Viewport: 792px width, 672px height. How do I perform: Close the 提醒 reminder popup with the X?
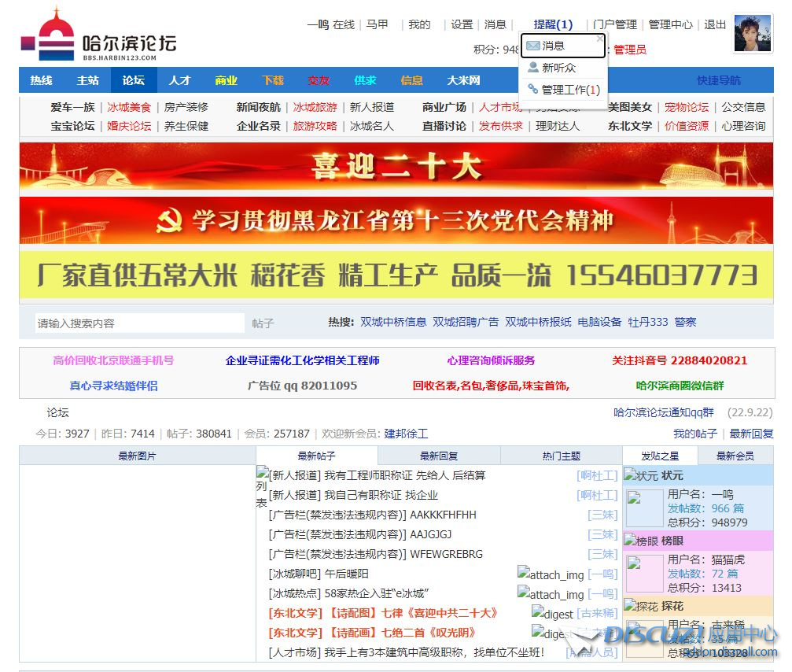(x=599, y=38)
